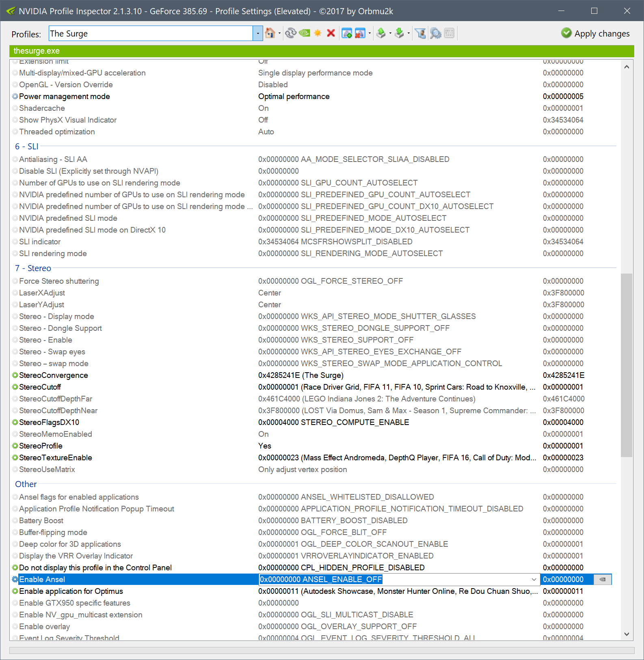This screenshot has height=660, width=644.
Task: Click NVIDIA reset-value button on Enable Ansel row
Action: (x=603, y=579)
